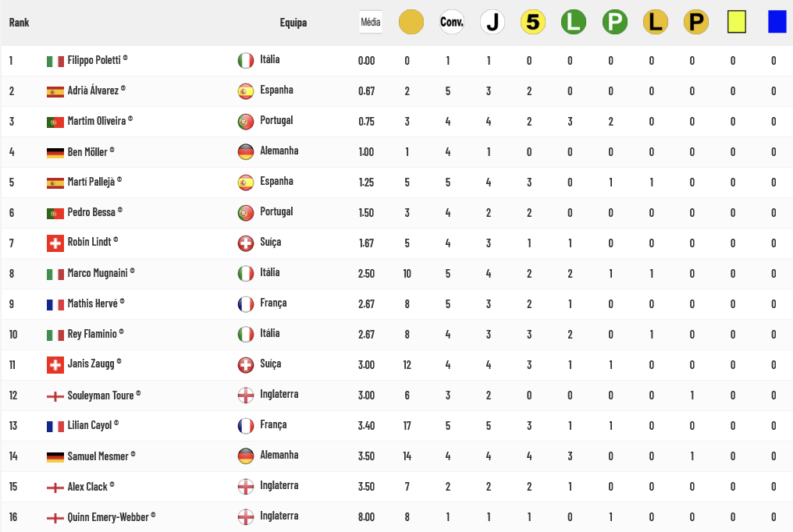Click Suíça team badge in Robin Lindt row
The height and width of the screenshot is (532, 793).
(x=246, y=243)
